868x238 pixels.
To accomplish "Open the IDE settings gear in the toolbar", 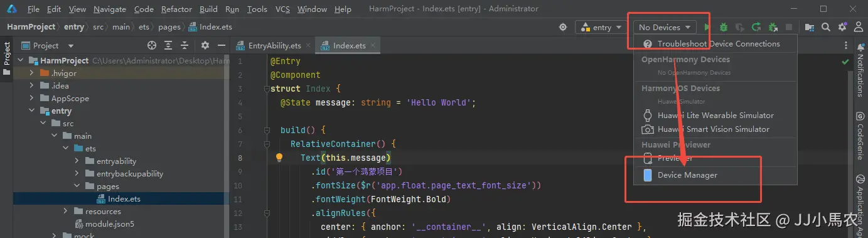I will 842,27.
